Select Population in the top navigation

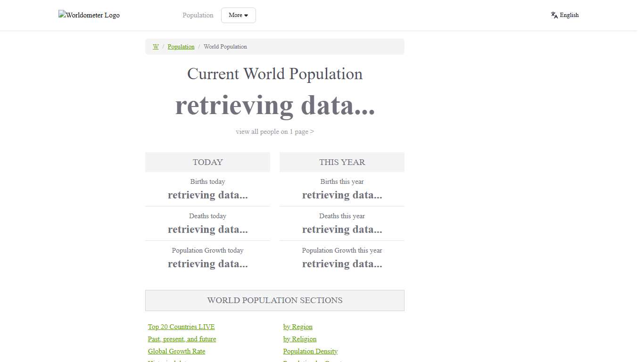198,15
